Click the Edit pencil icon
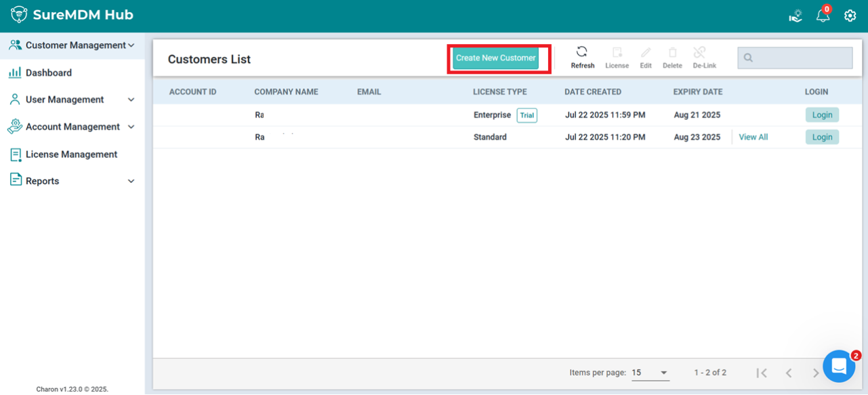868x395 pixels. (646, 53)
